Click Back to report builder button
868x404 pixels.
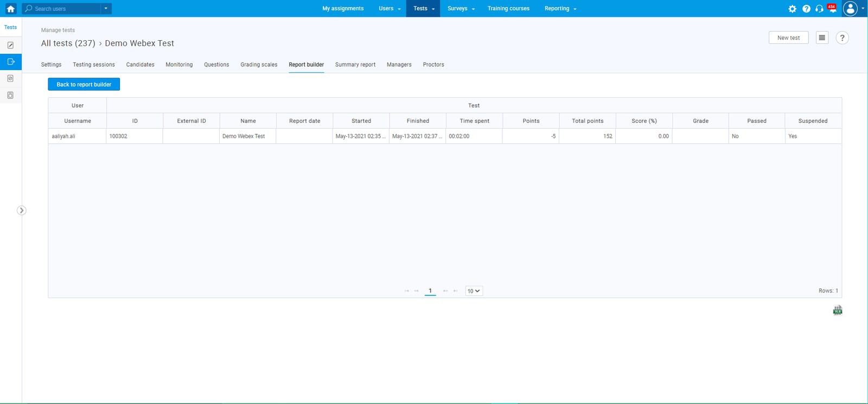pyautogui.click(x=84, y=85)
